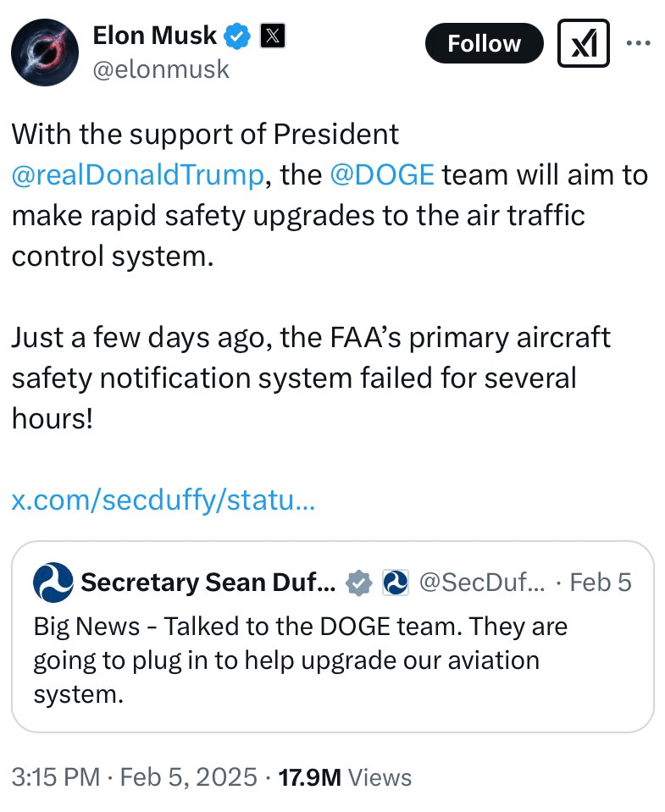Click the DOT affiliation badge in quoted post
The height and width of the screenshot is (812, 665).
(396, 583)
